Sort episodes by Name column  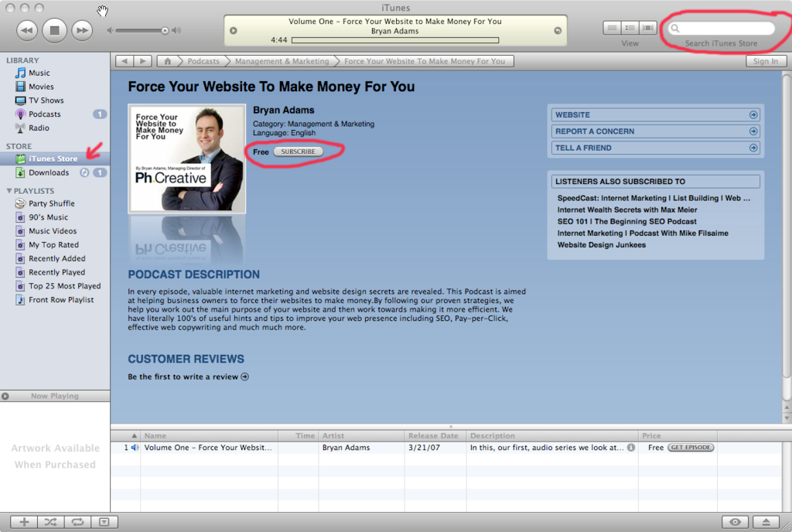209,435
